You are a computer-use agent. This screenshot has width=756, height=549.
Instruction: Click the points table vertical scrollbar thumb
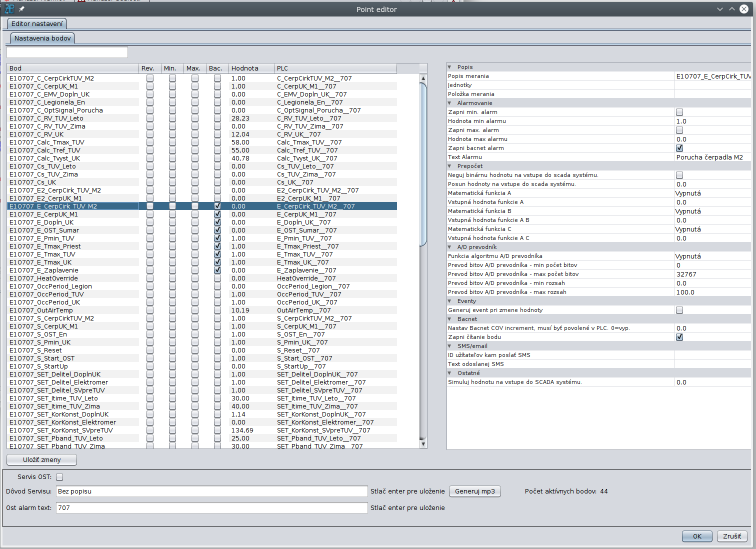(x=423, y=164)
